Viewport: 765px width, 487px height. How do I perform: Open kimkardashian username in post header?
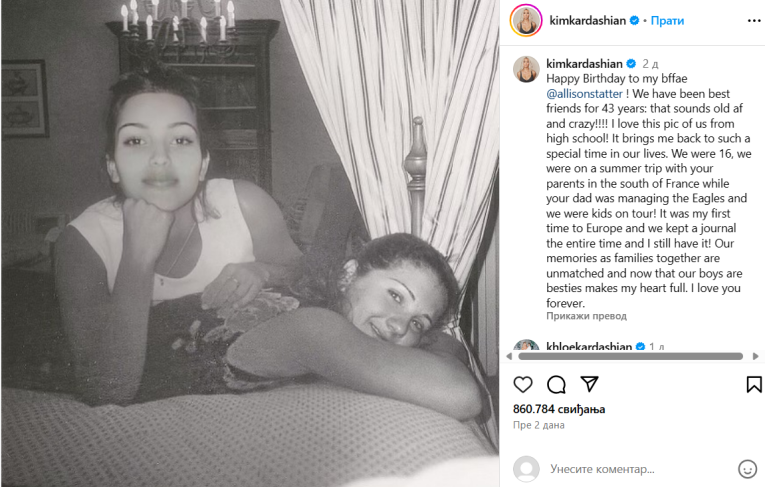[x=587, y=20]
